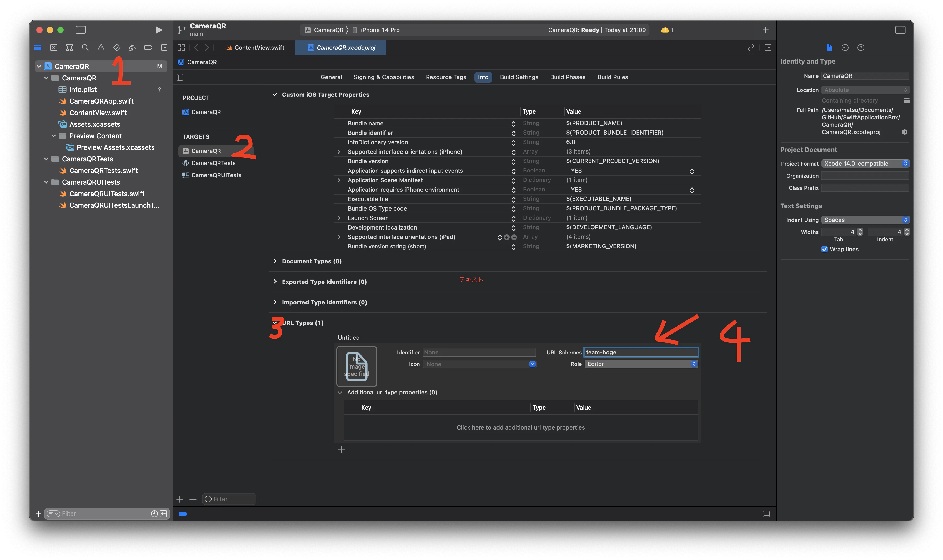Increase the Tab width stepper
Image resolution: width=943 pixels, height=560 pixels.
pos(860,230)
